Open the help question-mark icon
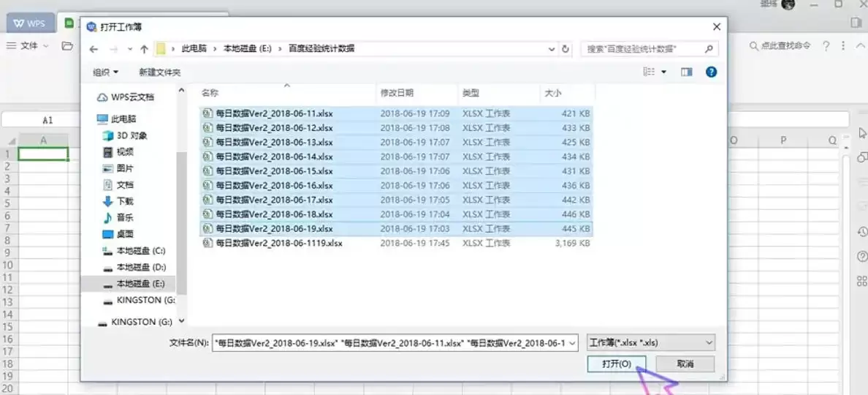This screenshot has height=395, width=868. [x=712, y=72]
